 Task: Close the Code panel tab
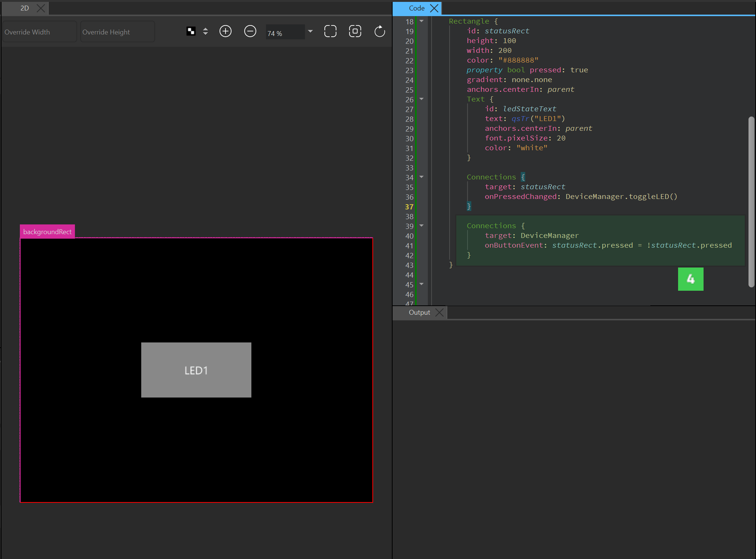(434, 8)
